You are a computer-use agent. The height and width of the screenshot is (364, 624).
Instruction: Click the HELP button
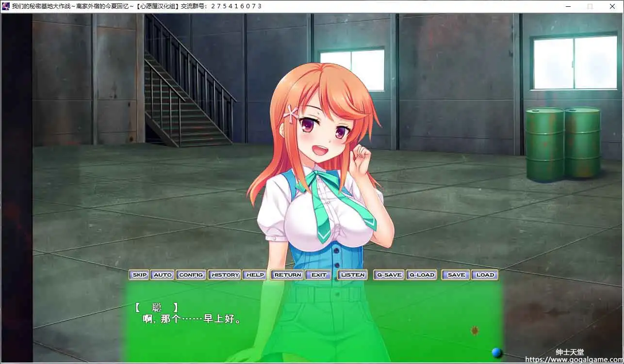(x=255, y=275)
